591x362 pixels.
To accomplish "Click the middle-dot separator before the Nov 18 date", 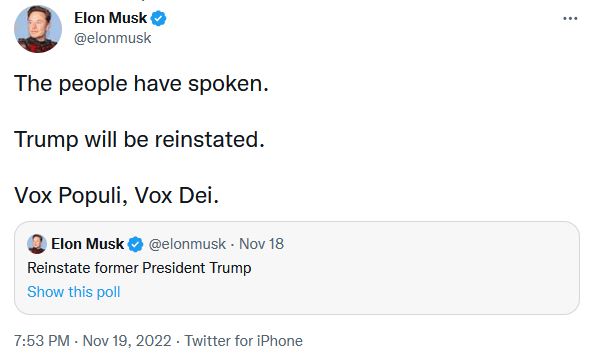I will coord(233,244).
